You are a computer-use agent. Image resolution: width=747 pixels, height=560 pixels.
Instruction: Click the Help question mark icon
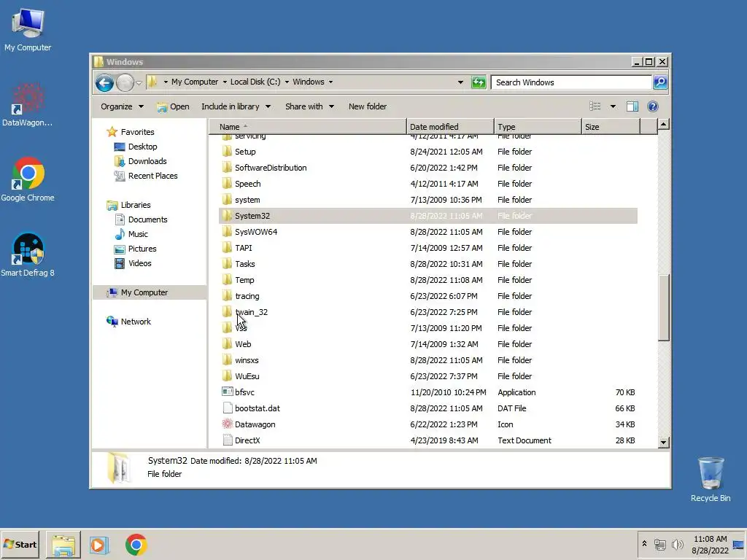coord(653,106)
